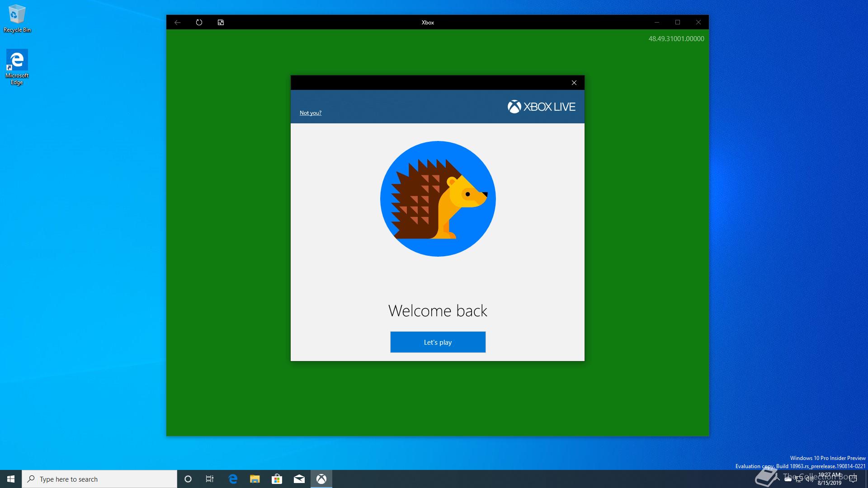
Task: Open File Explorer from the taskbar
Action: coord(255,479)
